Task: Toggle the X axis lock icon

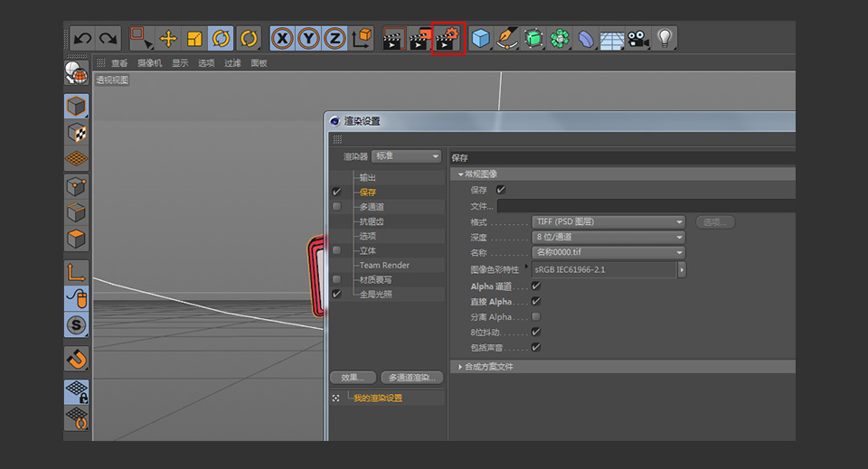Action: (282, 39)
